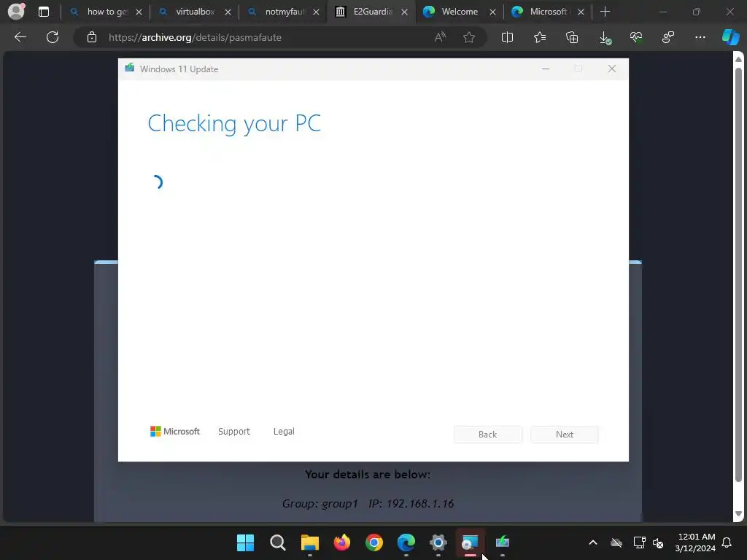Open the tab actions menu icon
The height and width of the screenshot is (560, 747).
(x=43, y=12)
